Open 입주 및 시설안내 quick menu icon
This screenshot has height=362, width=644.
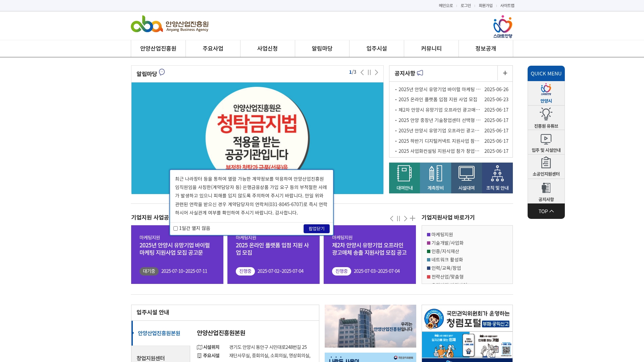click(x=546, y=142)
